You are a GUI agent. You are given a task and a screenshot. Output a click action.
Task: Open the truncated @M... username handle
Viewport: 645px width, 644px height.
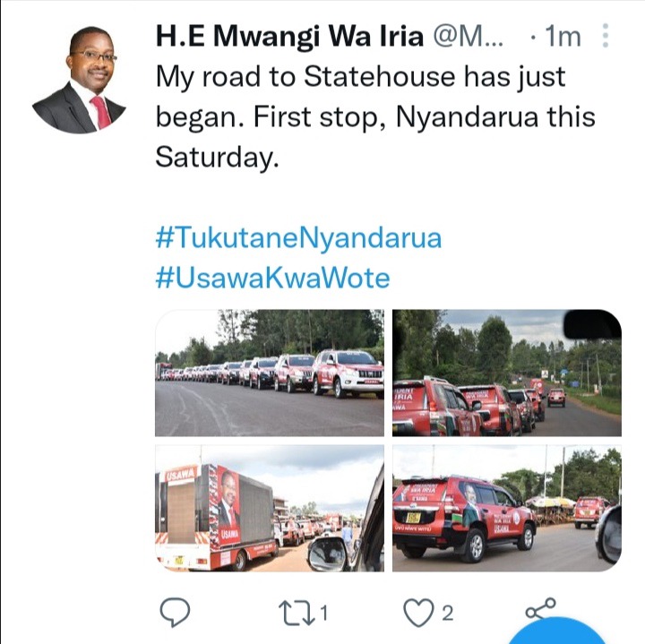(469, 38)
